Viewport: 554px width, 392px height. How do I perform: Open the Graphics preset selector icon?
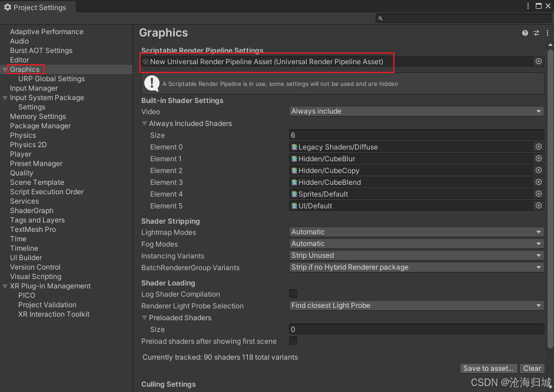coord(536,33)
